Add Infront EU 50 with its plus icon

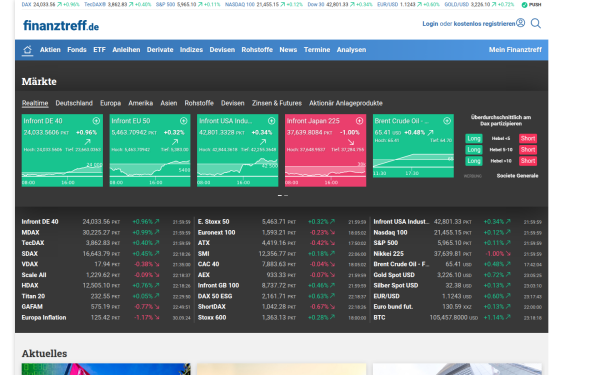tap(184, 121)
